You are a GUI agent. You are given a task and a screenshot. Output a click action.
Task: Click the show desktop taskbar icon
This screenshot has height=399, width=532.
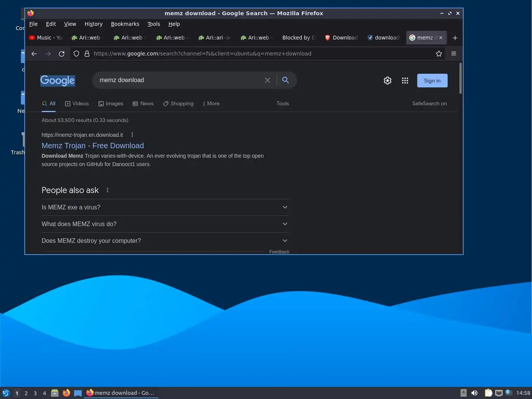tap(78, 393)
